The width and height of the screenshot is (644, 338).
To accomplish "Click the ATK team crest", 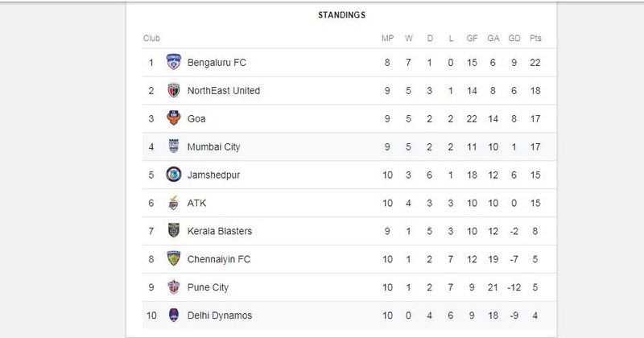I will [x=174, y=203].
